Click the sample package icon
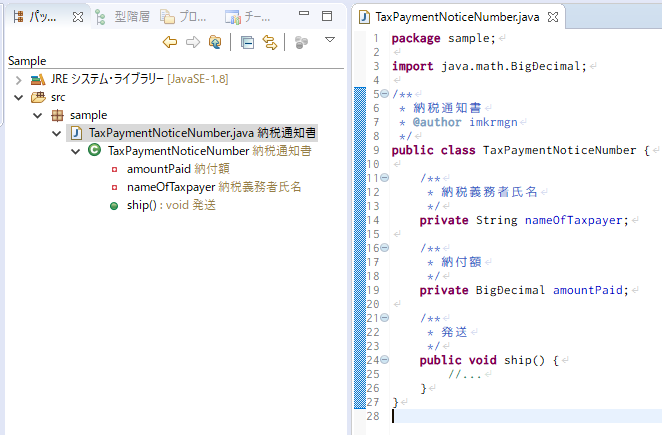Screen dimensions: 662x435 (57, 115)
